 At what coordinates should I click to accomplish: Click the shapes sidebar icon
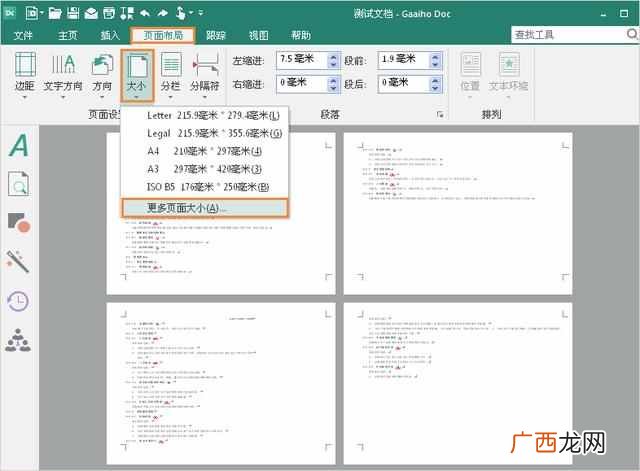(x=19, y=222)
